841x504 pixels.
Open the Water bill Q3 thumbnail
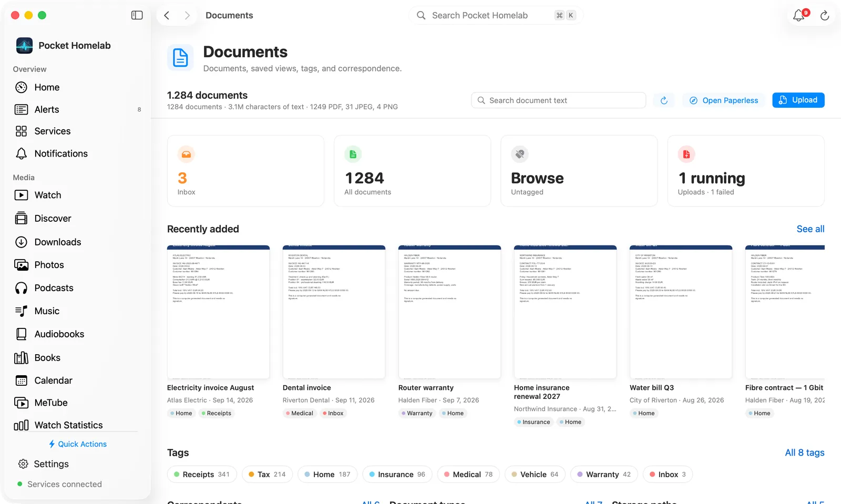click(681, 312)
